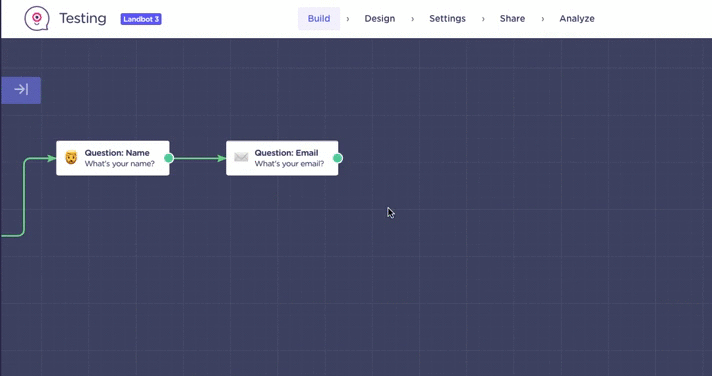
Task: Select the Question: Name block title
Action: [x=117, y=153]
